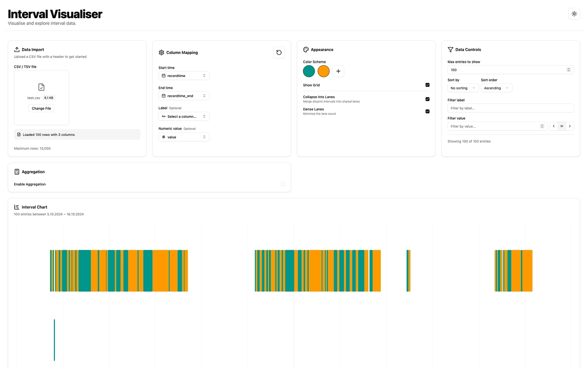This screenshot has width=588, height=368.
Task: Click calendar icon in Start time field
Action: coord(164,76)
